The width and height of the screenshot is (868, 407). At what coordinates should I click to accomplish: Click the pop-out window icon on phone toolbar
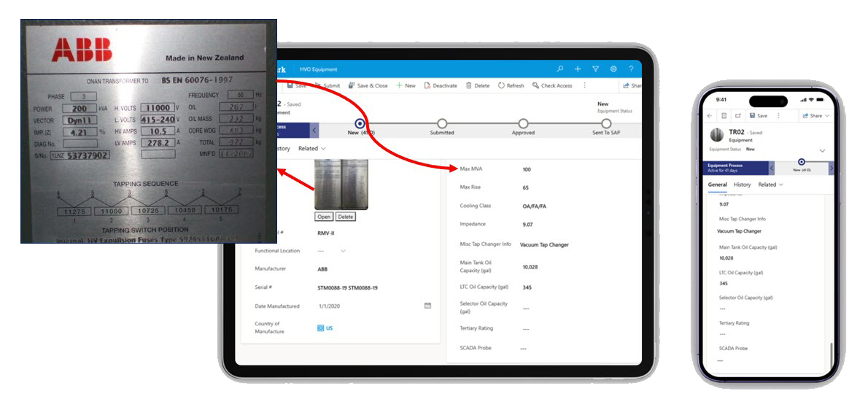(738, 116)
